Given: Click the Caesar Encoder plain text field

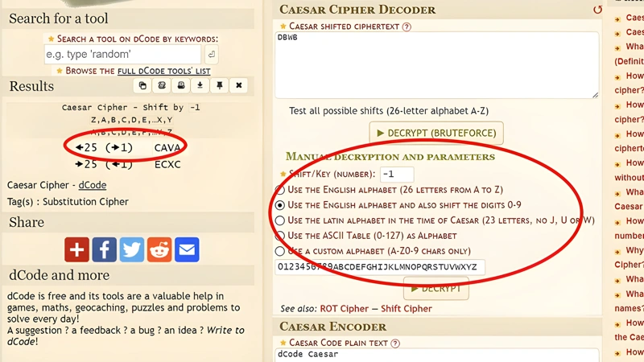Looking at the screenshot, I should (x=436, y=355).
